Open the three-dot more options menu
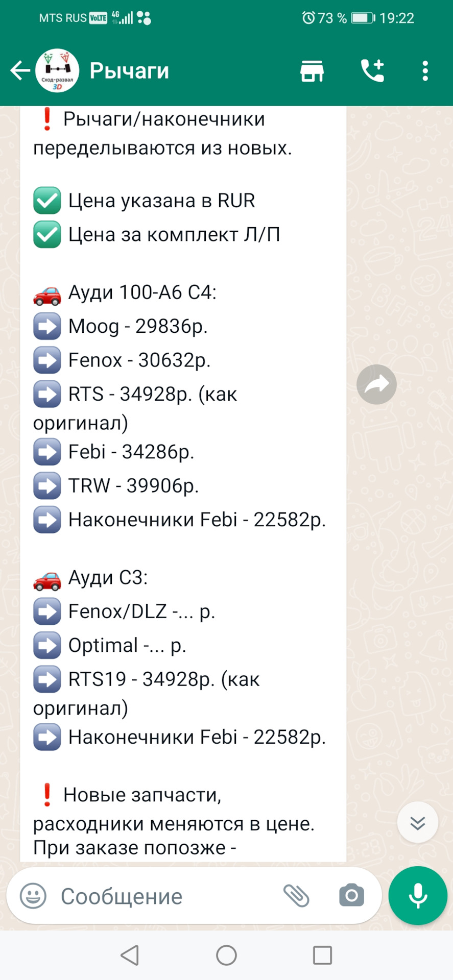The image size is (453, 980). tap(425, 70)
